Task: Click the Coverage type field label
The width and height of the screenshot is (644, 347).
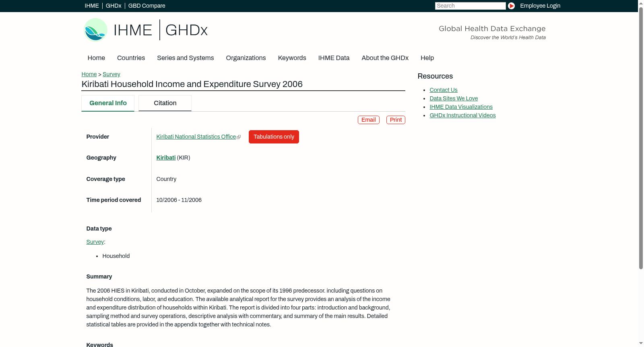Action: coord(106,179)
